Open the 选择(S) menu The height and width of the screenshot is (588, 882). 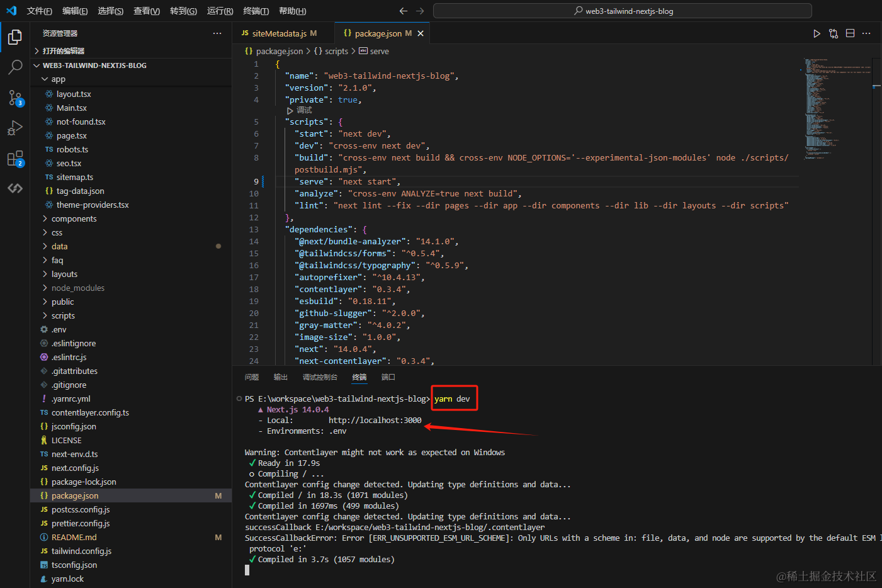pos(111,11)
